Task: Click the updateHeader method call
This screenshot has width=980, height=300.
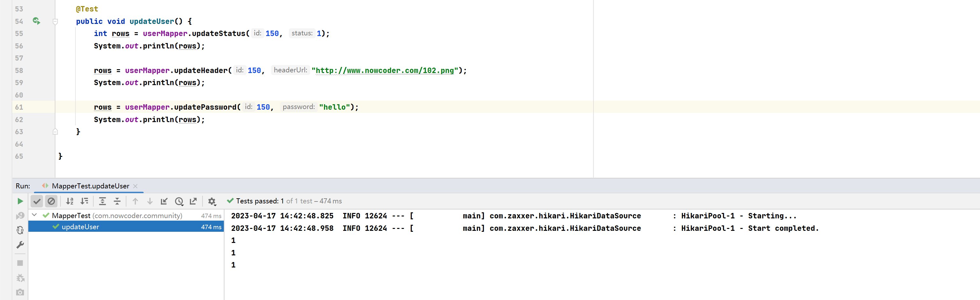Action: click(201, 70)
